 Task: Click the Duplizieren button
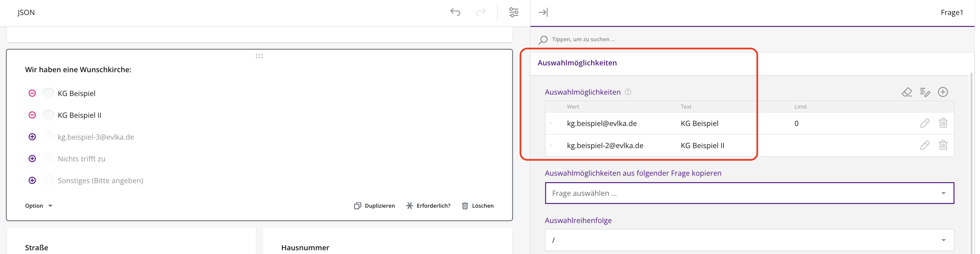pyautogui.click(x=374, y=206)
